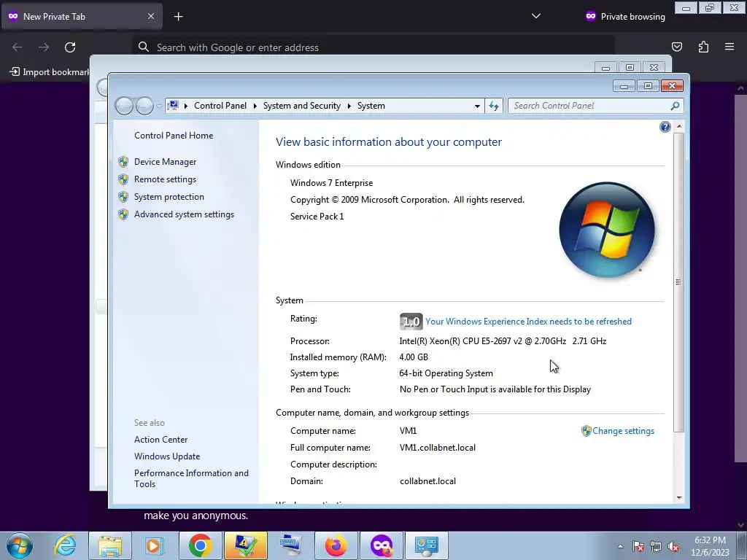Click the taskbar clock showing 6:32 PM
The width and height of the screenshot is (747, 560).
710,546
